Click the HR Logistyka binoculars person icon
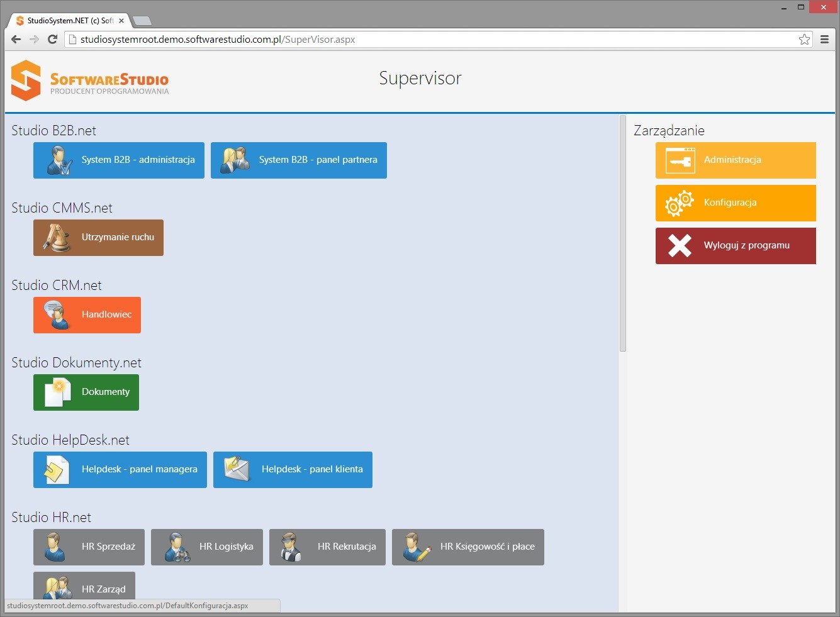Screen dimensions: 840x617 pos(177,547)
